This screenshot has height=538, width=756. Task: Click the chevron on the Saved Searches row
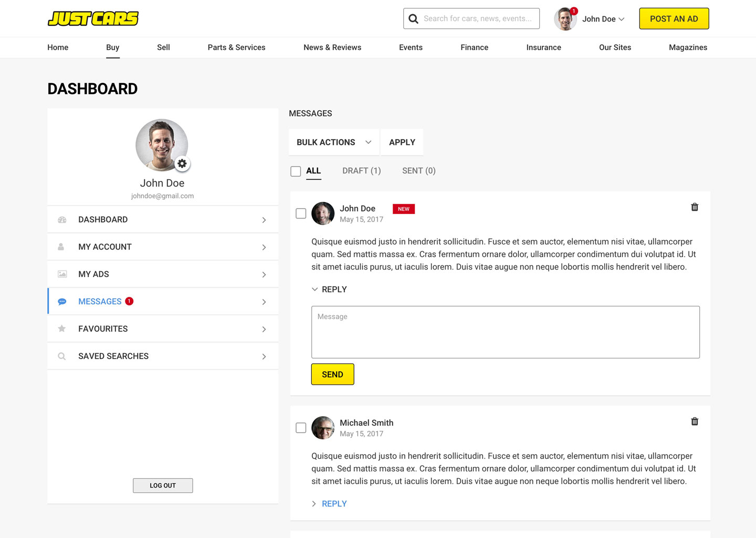pyautogui.click(x=264, y=357)
